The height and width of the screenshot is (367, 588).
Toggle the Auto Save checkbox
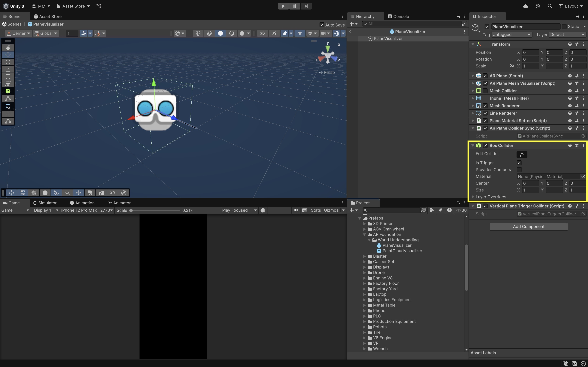pos(322,25)
